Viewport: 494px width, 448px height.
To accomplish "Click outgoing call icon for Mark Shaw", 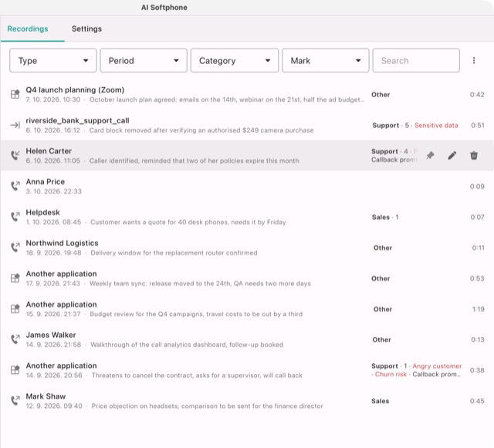I will 15,400.
